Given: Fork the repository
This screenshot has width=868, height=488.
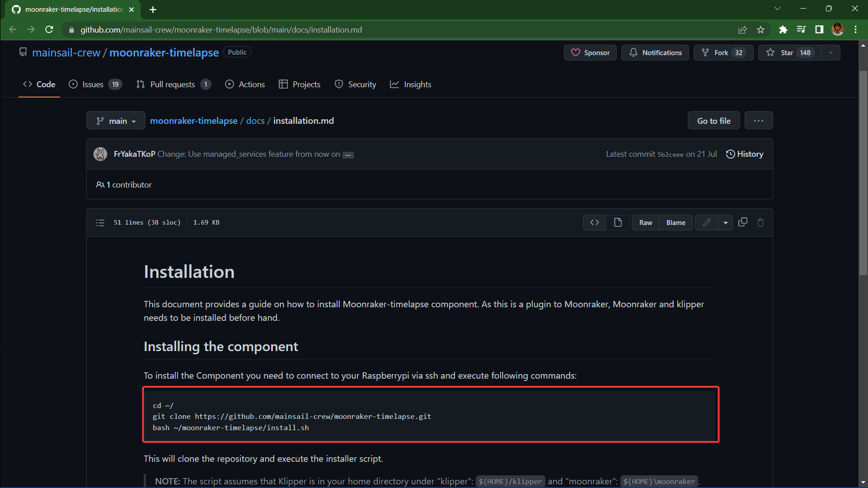Looking at the screenshot, I should 723,52.
